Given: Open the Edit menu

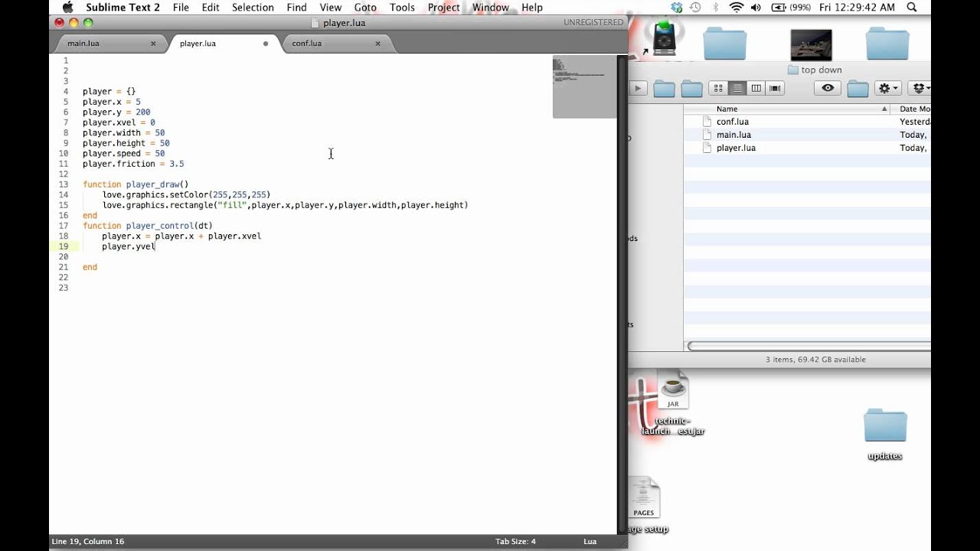Looking at the screenshot, I should (211, 8).
